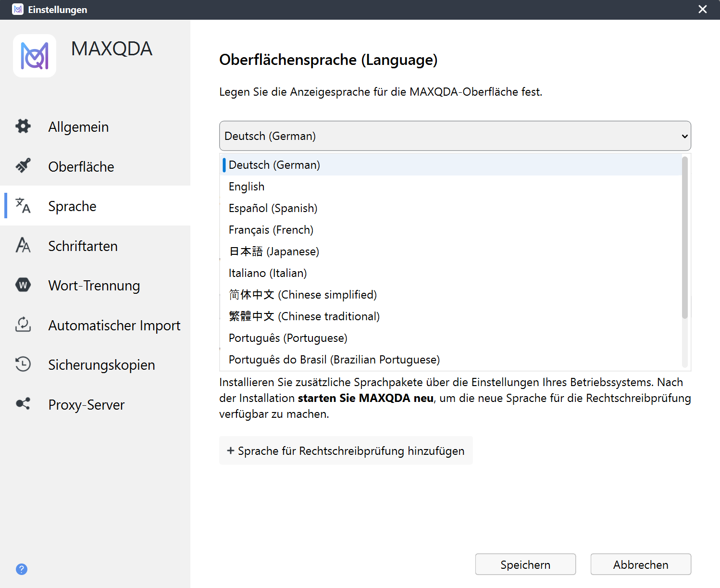Click the Oberfläche paintbrush icon
This screenshot has width=720, height=588.
(23, 166)
